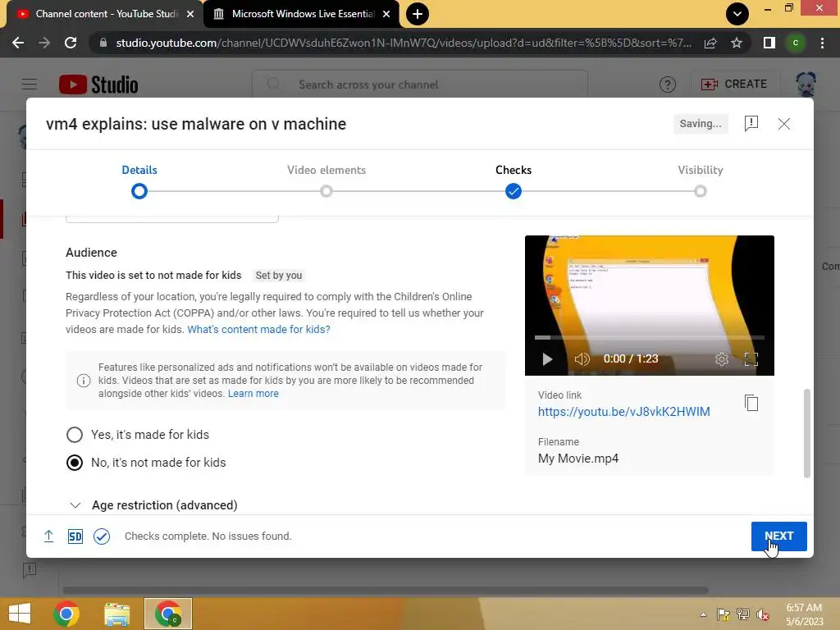
Task: Open the account avatar menu in Studio
Action: (x=806, y=84)
